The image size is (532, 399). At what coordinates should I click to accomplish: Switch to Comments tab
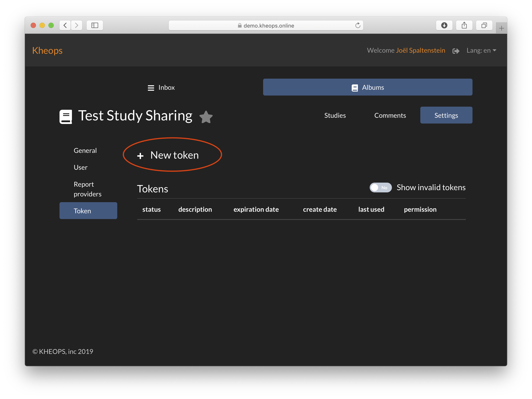pos(390,115)
